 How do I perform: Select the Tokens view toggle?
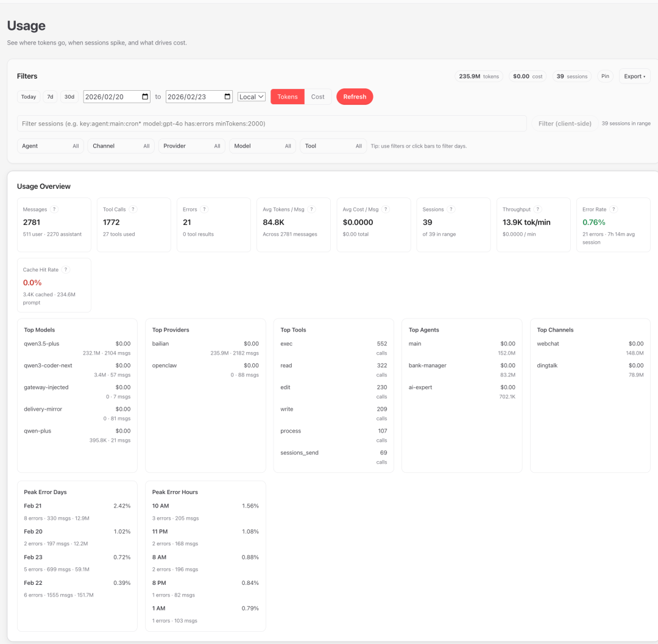pos(288,97)
